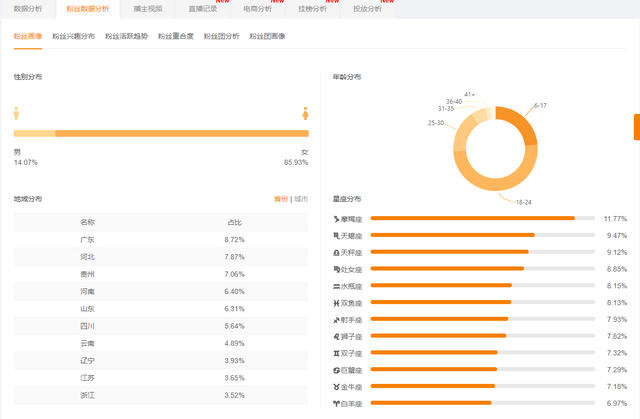The width and height of the screenshot is (640, 419).
Task: Click the Capricorn 摩羯座 zodiac icon
Action: pyautogui.click(x=336, y=218)
